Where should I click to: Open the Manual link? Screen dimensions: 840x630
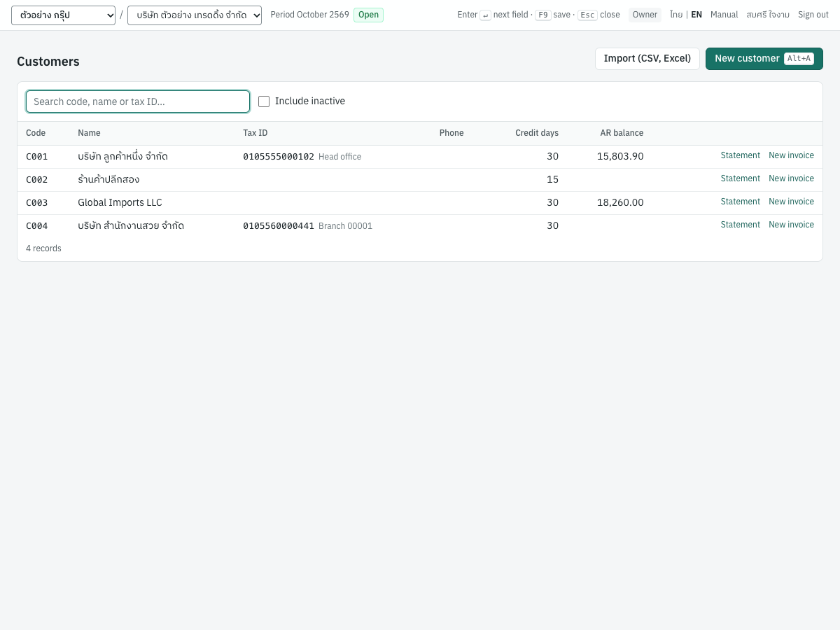click(x=724, y=15)
